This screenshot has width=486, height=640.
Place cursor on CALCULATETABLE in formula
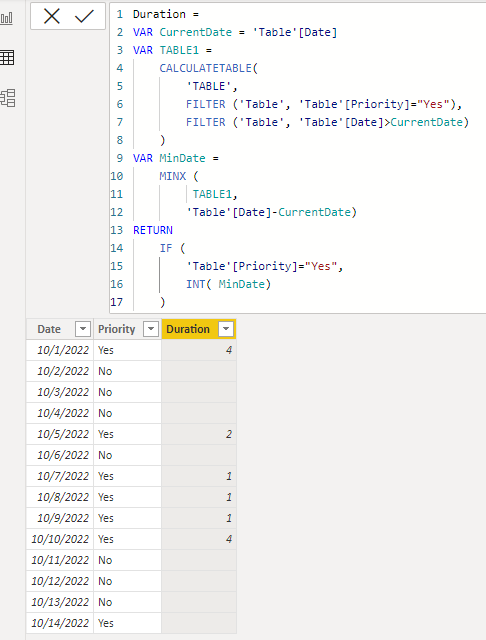point(205,68)
